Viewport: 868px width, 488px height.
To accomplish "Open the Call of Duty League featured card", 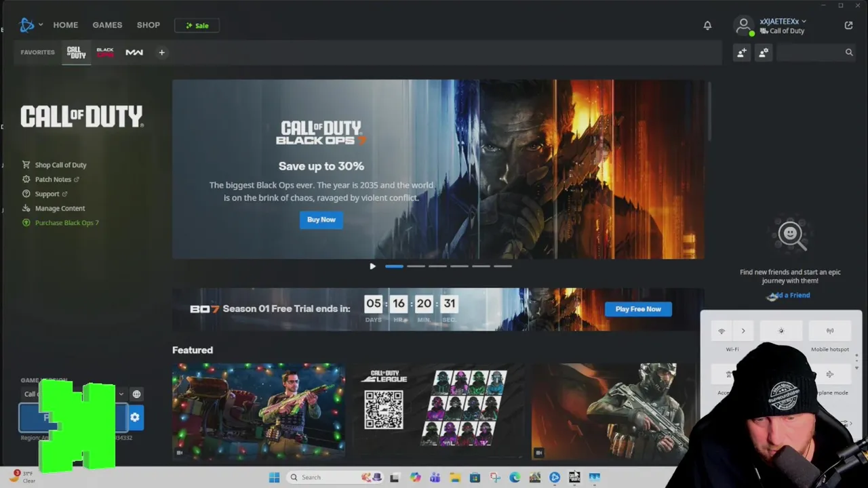I will pos(438,411).
